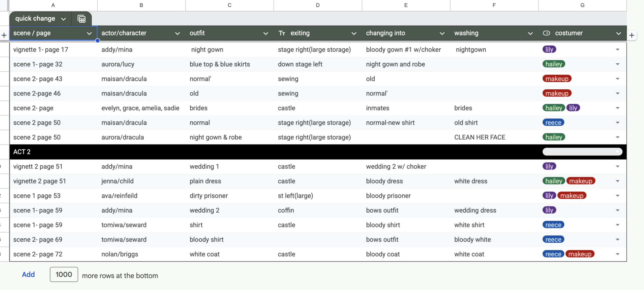Click the hailey chip in aurora/dracula row
Viewport: 644px width, 290px height.
[x=554, y=137]
